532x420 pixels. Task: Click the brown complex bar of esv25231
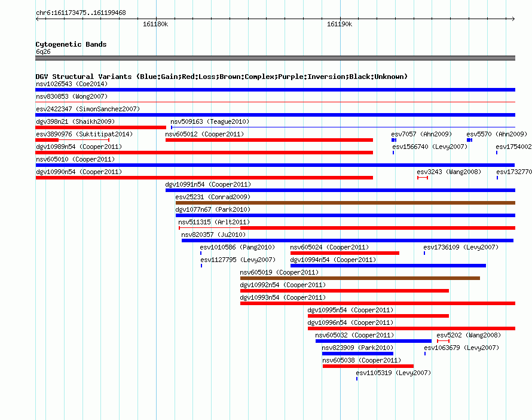346,203
